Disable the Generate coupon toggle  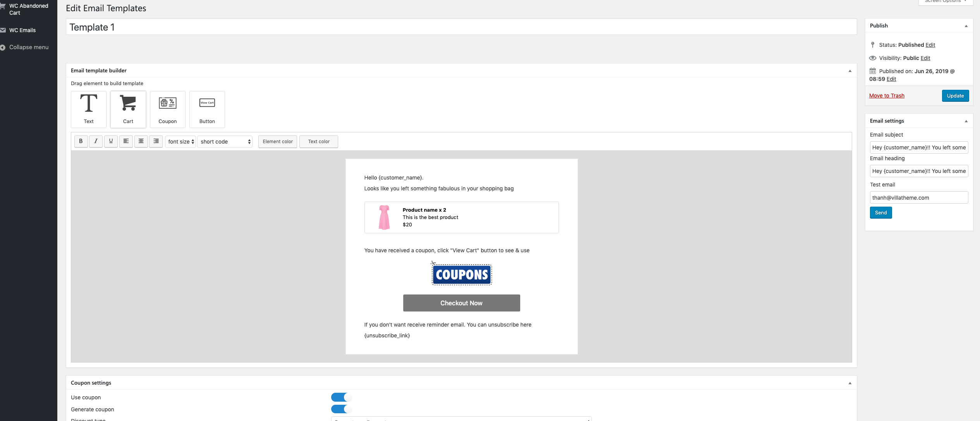point(341,409)
